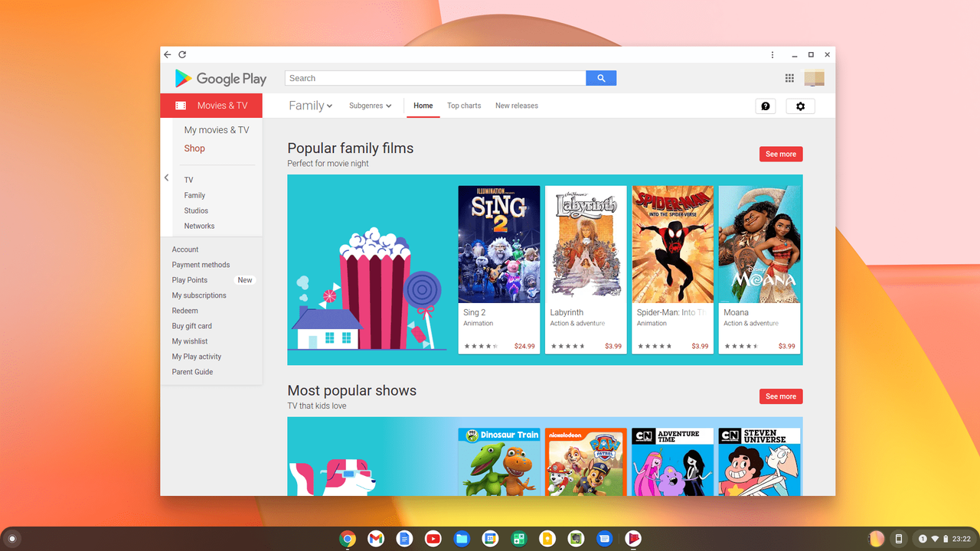Open the Spider-Man Into the Spider-Verse poster
Screen dimensions: 980x551
(x=673, y=244)
